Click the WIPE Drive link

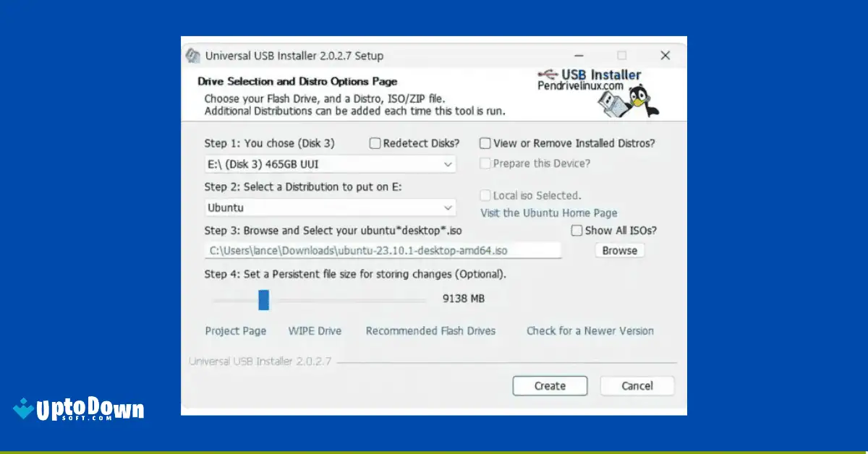(315, 330)
